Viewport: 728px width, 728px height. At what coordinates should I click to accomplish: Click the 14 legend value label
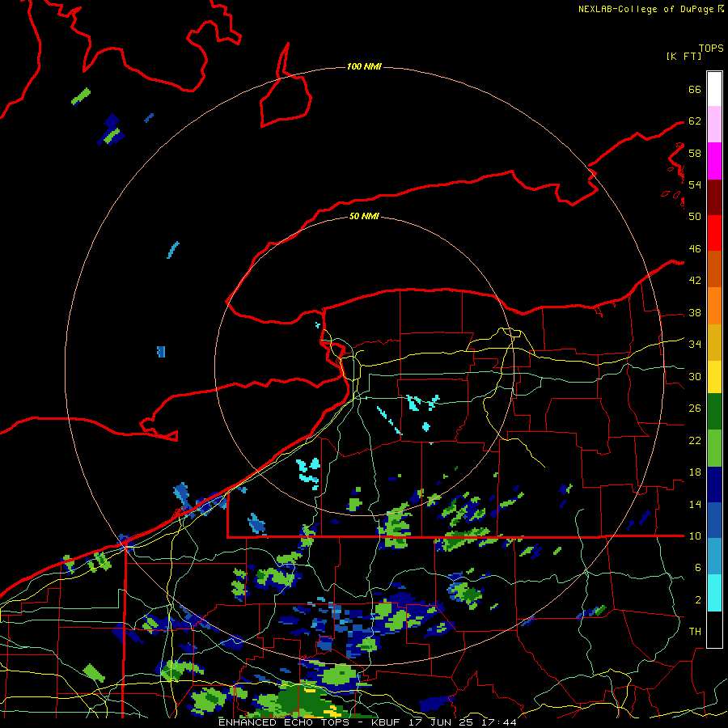pos(695,504)
